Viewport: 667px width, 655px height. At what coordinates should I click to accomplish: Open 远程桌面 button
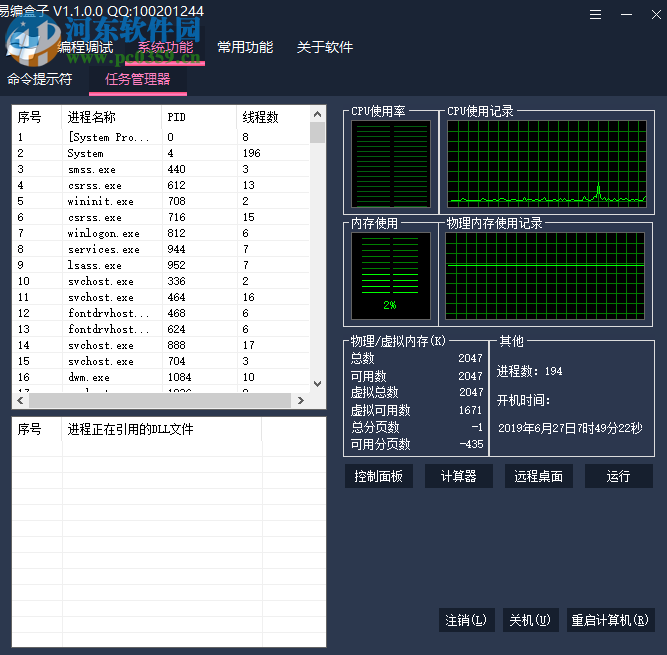pyautogui.click(x=539, y=476)
